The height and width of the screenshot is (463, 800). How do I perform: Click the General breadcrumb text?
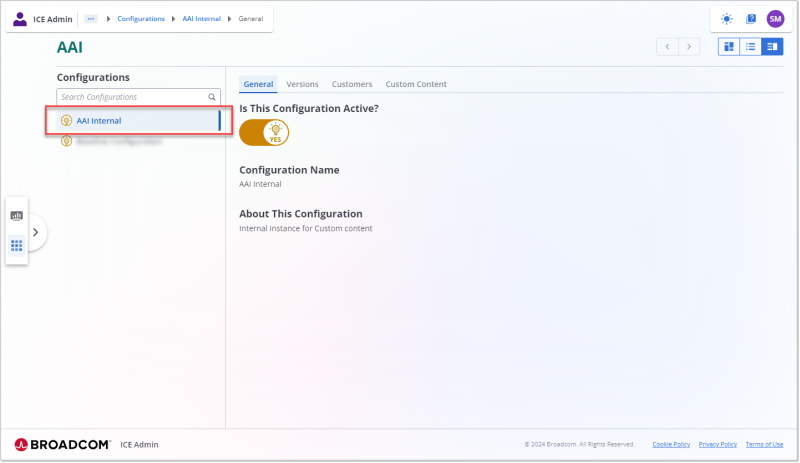coord(251,19)
